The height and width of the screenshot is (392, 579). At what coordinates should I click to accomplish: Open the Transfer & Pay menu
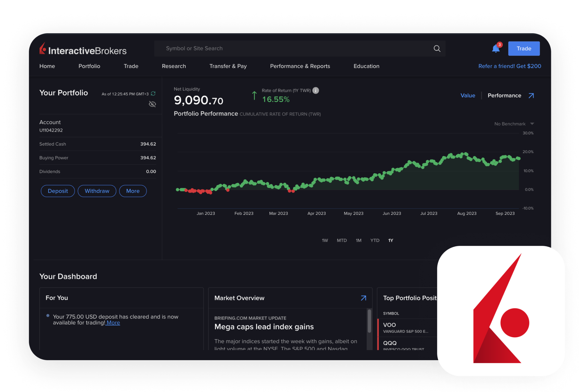[228, 66]
